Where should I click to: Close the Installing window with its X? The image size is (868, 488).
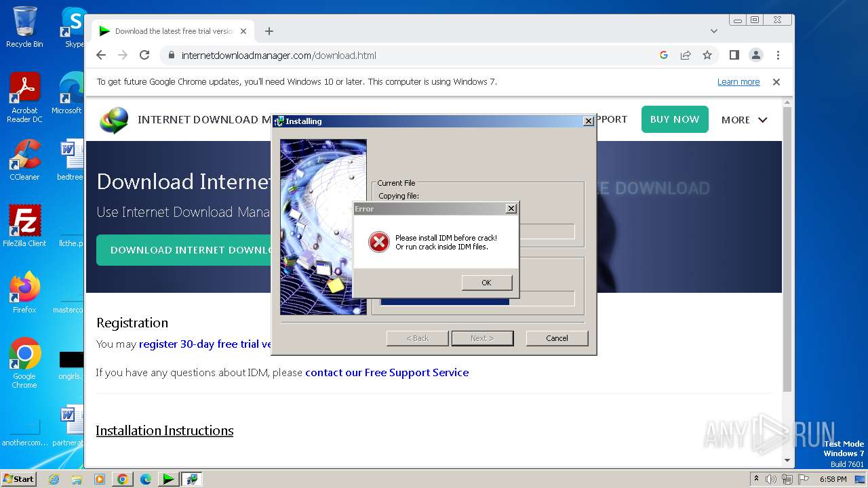pos(589,121)
